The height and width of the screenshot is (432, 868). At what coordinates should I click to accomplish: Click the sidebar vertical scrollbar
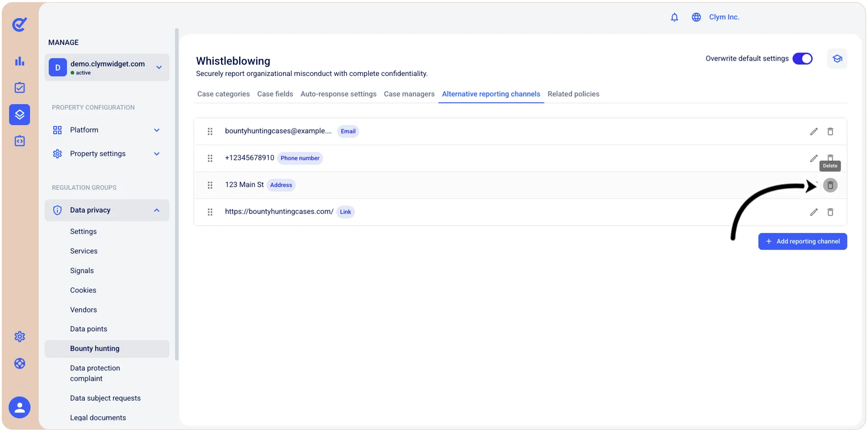pyautogui.click(x=177, y=195)
